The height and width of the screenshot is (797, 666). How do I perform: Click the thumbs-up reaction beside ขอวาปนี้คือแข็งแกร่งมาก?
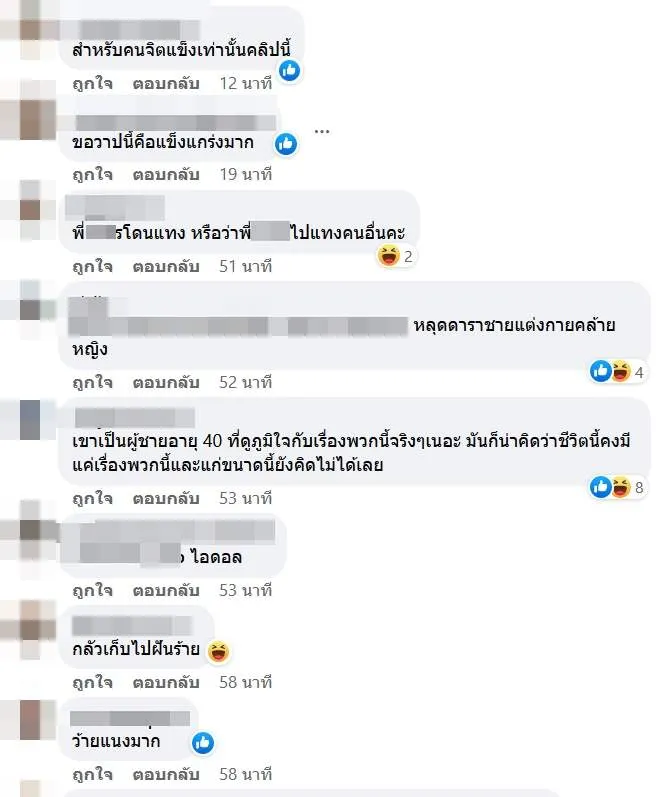[x=286, y=144]
